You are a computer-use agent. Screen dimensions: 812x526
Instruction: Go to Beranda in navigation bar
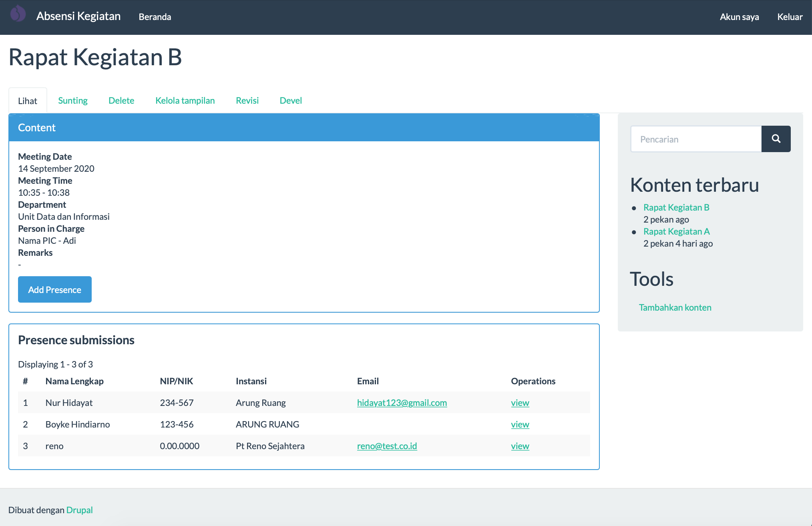(155, 17)
